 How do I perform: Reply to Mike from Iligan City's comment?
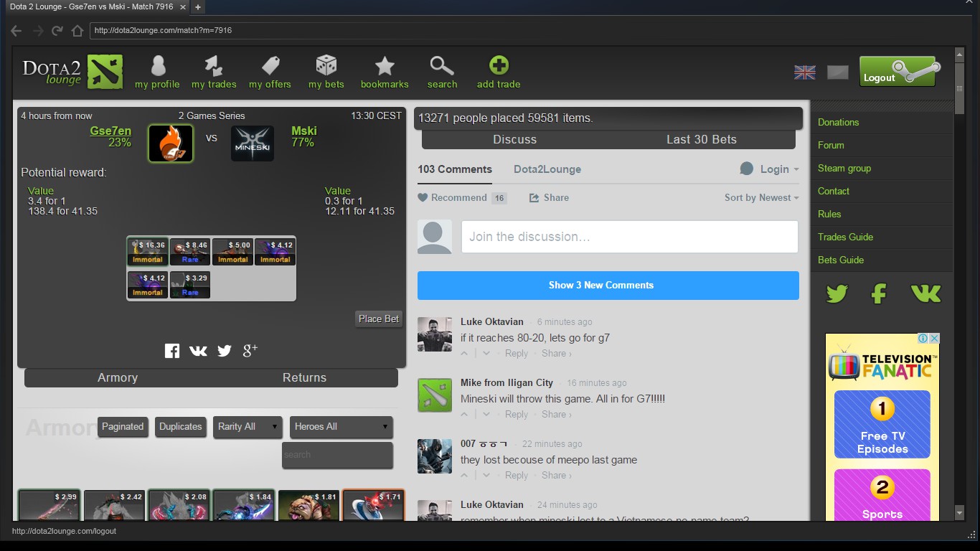(517, 414)
